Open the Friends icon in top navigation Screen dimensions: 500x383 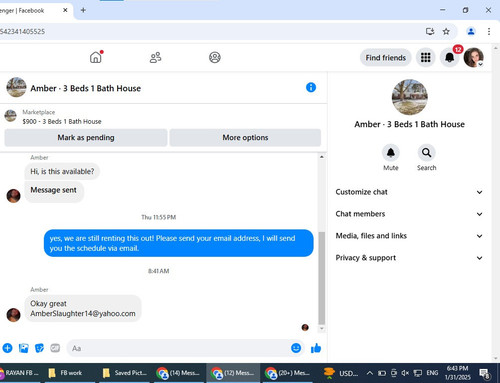point(155,57)
